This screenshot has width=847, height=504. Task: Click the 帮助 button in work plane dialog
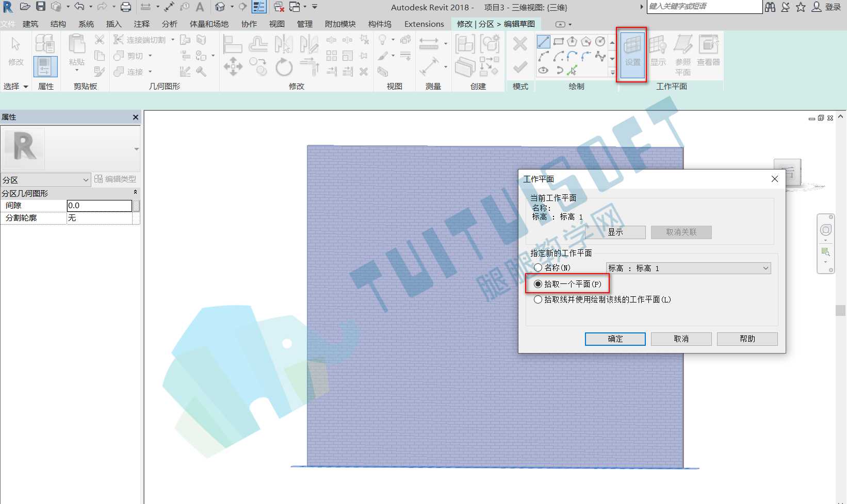coord(747,339)
